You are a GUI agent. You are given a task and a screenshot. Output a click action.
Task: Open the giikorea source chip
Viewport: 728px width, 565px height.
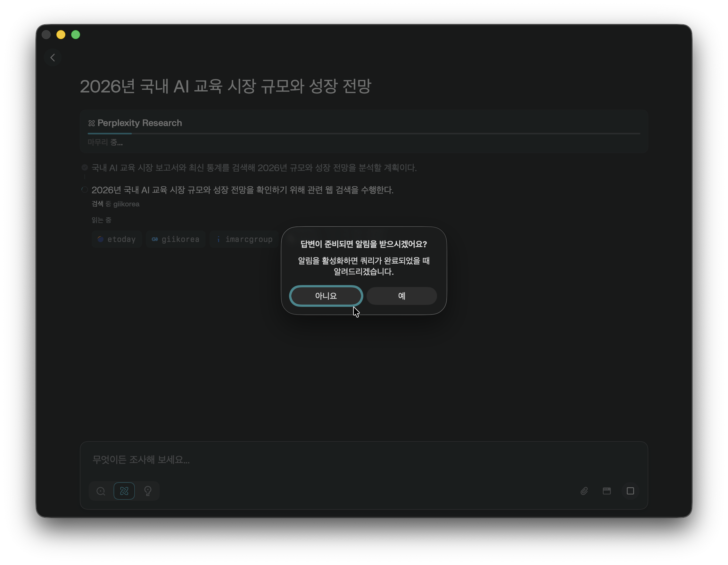click(176, 239)
